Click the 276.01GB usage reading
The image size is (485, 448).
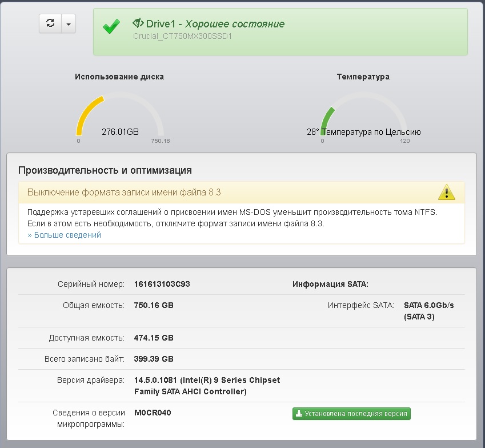120,132
